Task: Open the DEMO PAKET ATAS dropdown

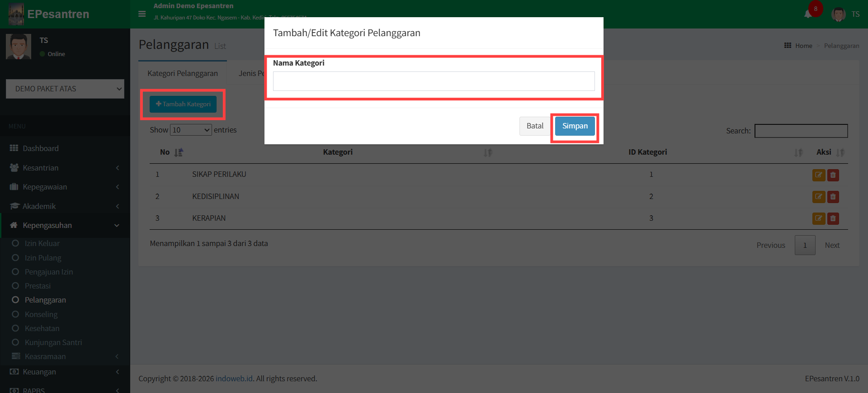Action: coord(65,89)
